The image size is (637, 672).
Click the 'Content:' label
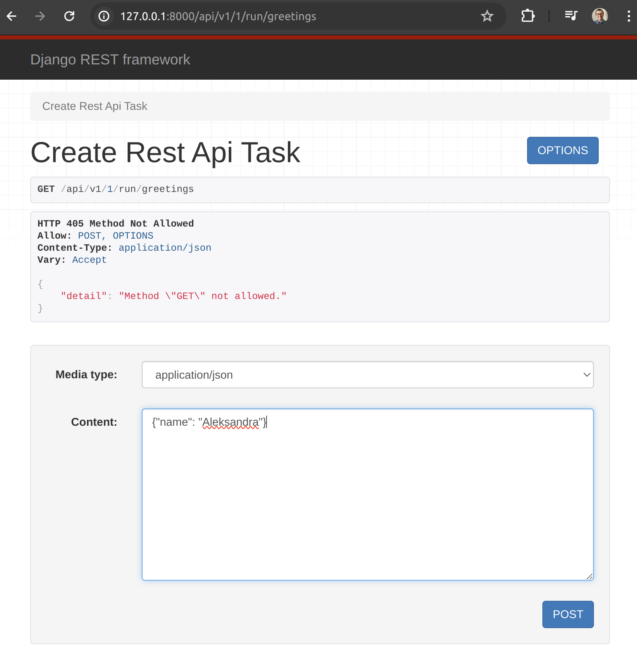click(94, 422)
